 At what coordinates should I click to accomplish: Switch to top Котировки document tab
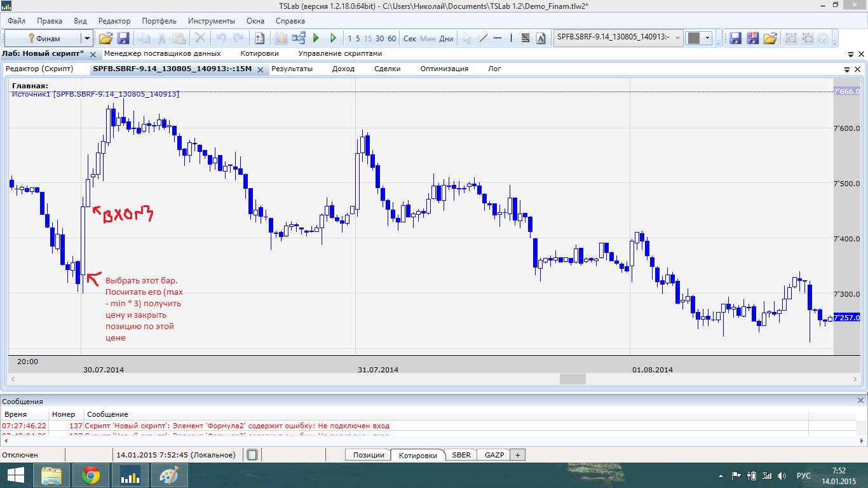[260, 54]
